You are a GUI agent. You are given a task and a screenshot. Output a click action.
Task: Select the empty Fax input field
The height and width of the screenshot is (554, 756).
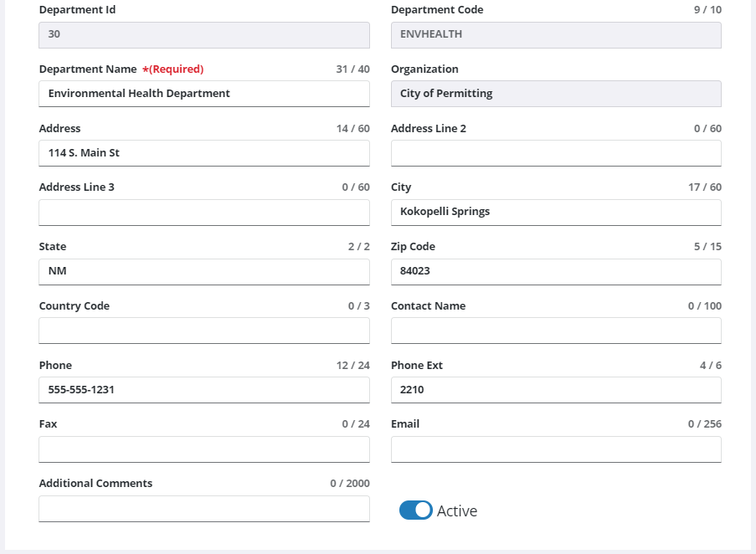(203, 449)
